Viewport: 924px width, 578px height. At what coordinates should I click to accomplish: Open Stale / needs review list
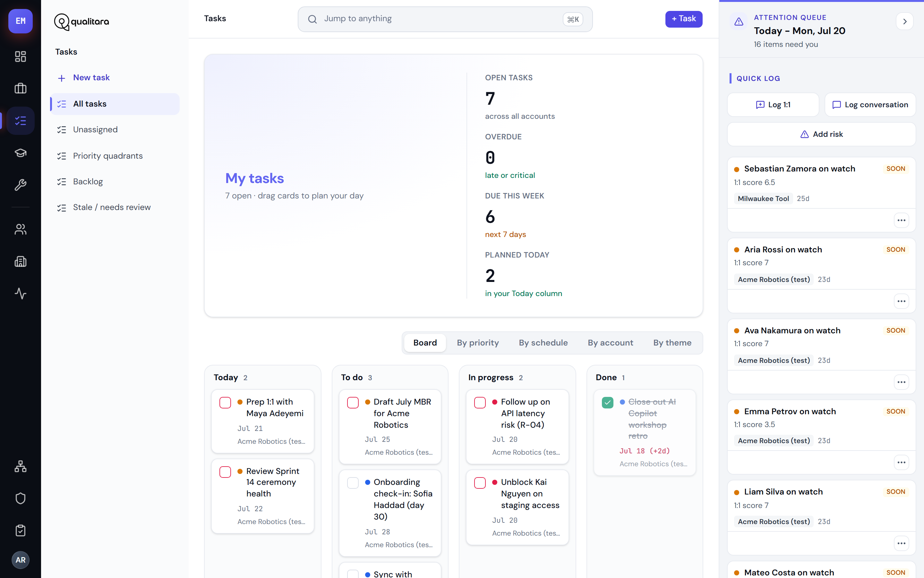(115, 207)
